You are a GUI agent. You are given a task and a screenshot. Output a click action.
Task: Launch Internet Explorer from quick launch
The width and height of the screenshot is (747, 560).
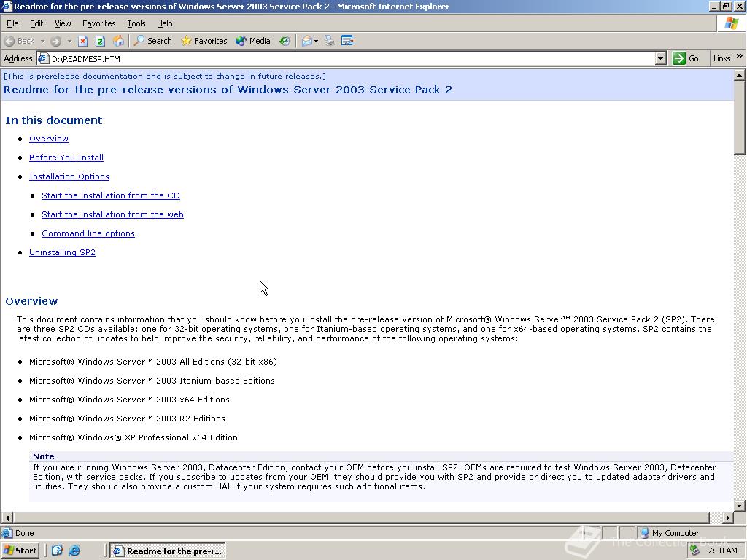coord(74,551)
